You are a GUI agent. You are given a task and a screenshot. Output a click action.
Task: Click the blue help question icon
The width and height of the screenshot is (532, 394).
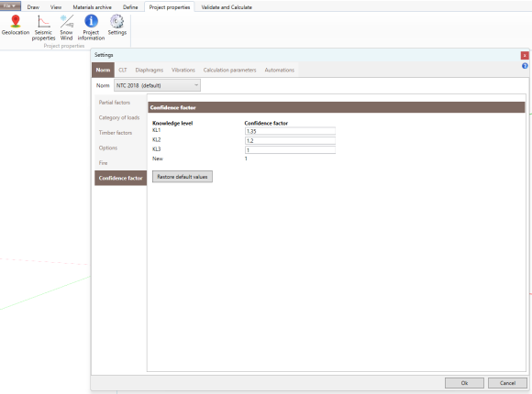[525, 66]
